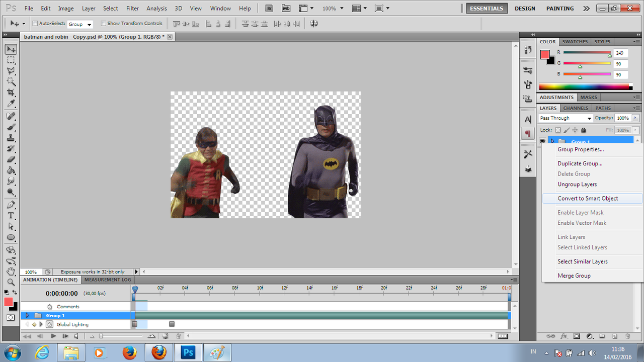Open the Filter menu
This screenshot has height=362, width=644.
133,9
